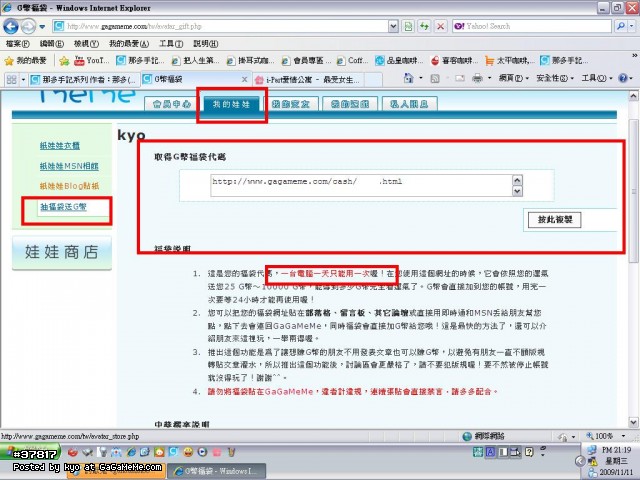Switch to the 那多手記系列 作者 browser tab
This screenshot has height=480, width=640.
tap(84, 80)
